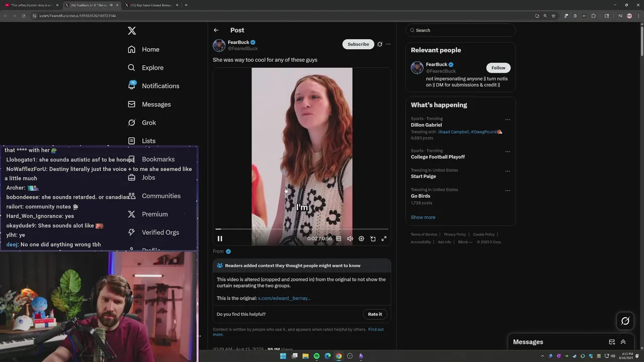Open File Explorer from the taskbar
Viewport: 644px width, 362px height.
coord(305,356)
